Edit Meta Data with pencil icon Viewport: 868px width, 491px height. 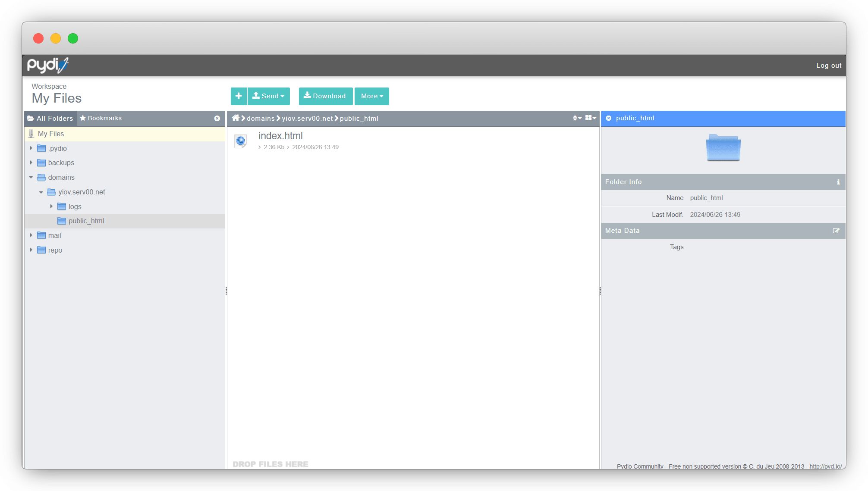coord(836,231)
